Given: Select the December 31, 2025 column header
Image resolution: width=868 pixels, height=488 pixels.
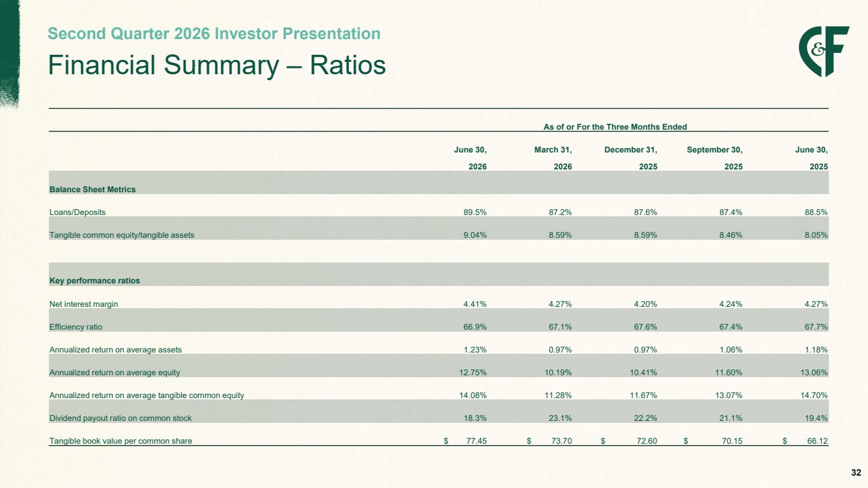Looking at the screenshot, I should click(630, 158).
